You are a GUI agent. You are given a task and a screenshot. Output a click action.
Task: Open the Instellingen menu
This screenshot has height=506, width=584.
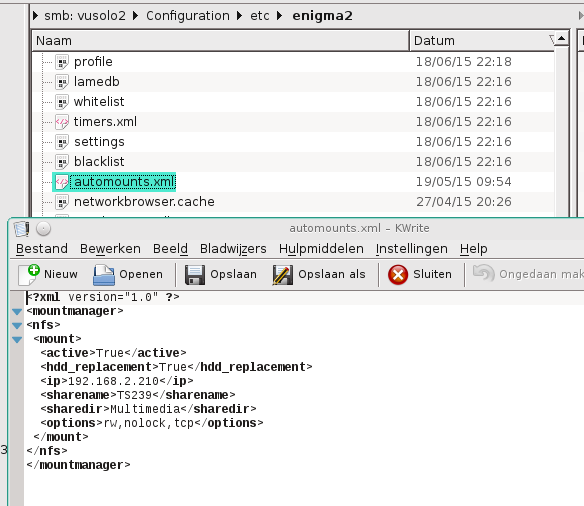click(x=412, y=249)
